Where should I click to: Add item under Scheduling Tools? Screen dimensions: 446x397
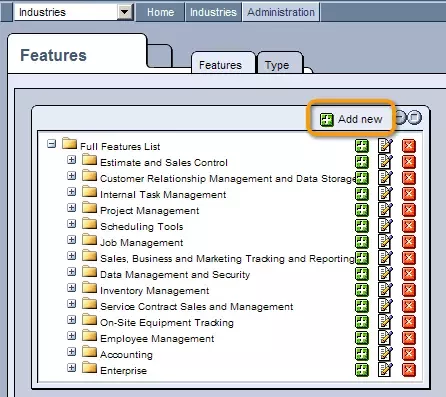[362, 226]
